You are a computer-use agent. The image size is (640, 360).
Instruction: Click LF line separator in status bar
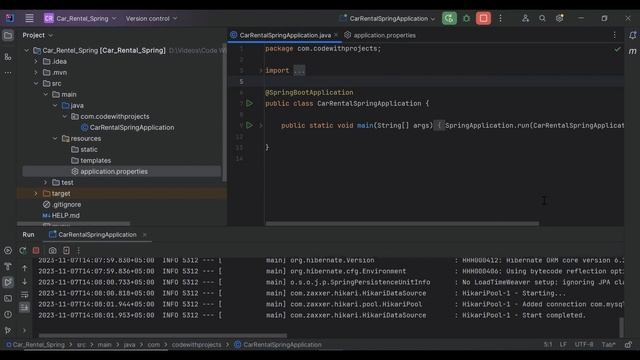(563, 345)
